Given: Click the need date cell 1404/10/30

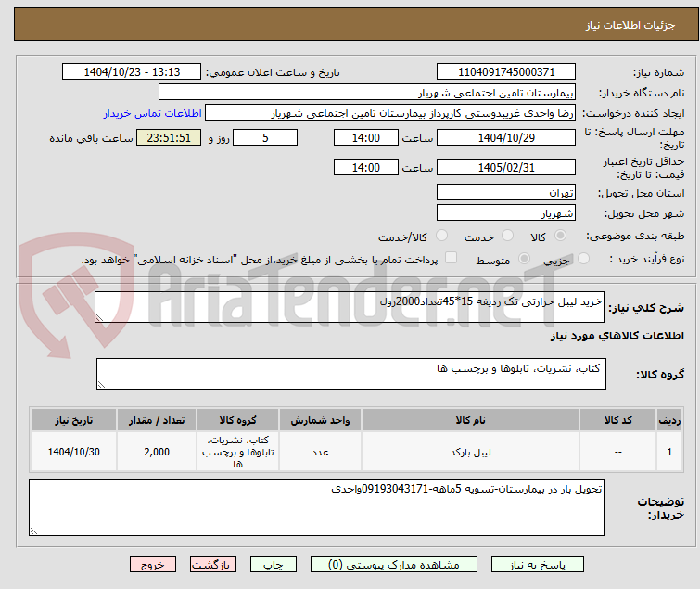Looking at the screenshot, I should [73, 452].
